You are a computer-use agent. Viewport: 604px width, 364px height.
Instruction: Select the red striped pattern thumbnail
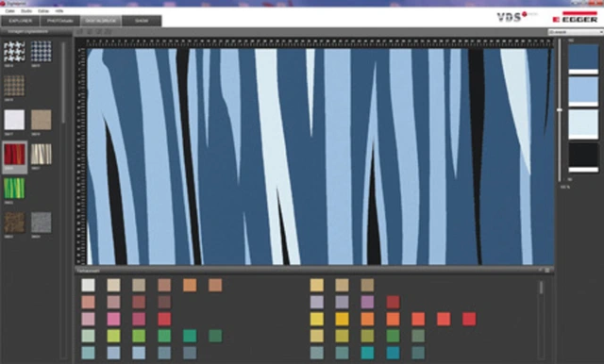click(14, 154)
